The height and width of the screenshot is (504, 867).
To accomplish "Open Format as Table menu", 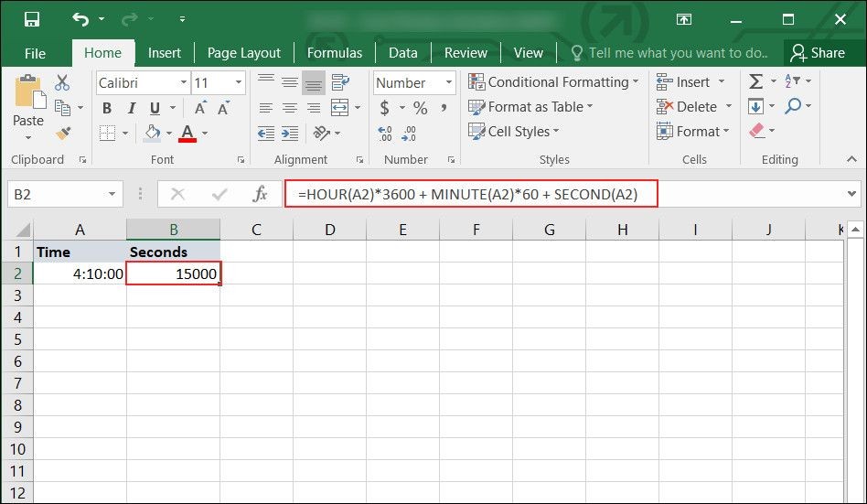I will (530, 107).
